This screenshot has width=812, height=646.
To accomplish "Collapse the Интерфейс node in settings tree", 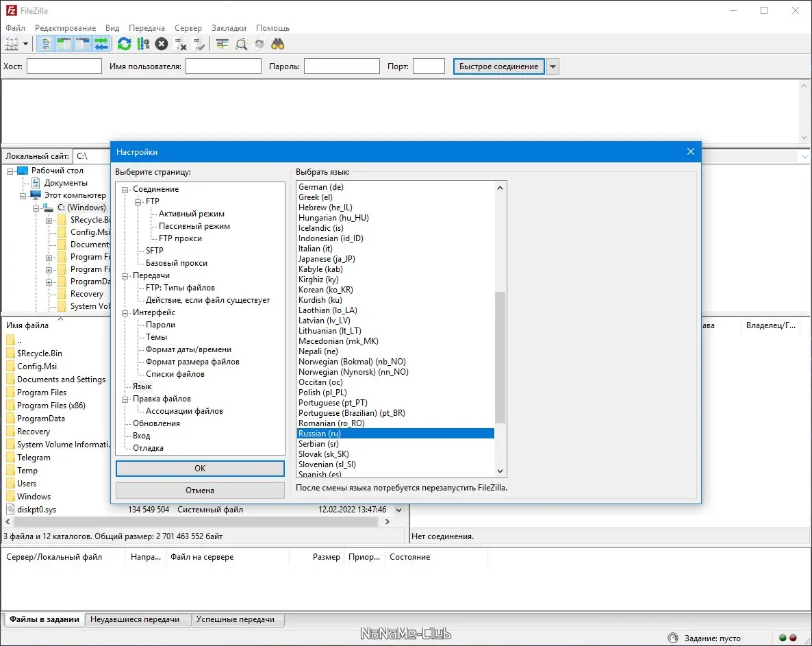I will tap(125, 312).
